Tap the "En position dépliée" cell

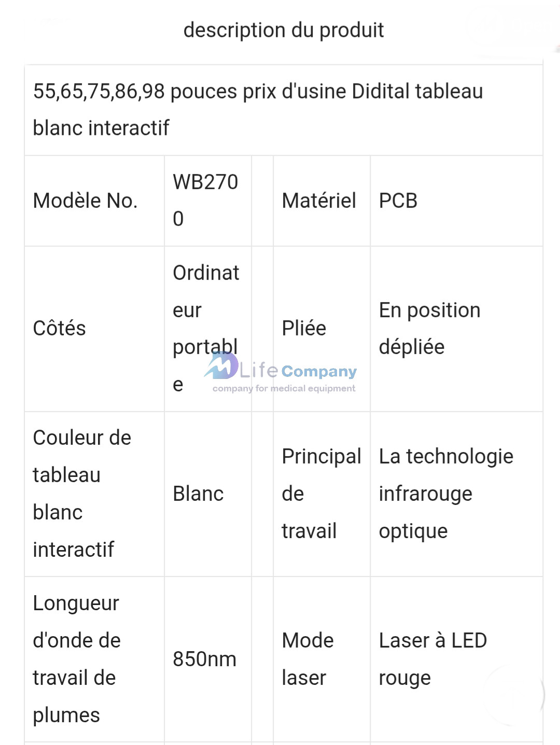430,328
